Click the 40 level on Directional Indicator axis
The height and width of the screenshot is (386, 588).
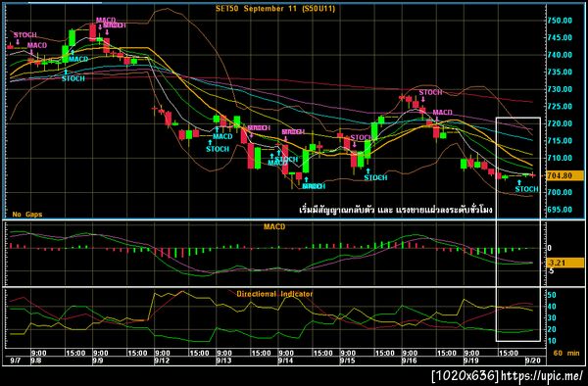552,307
